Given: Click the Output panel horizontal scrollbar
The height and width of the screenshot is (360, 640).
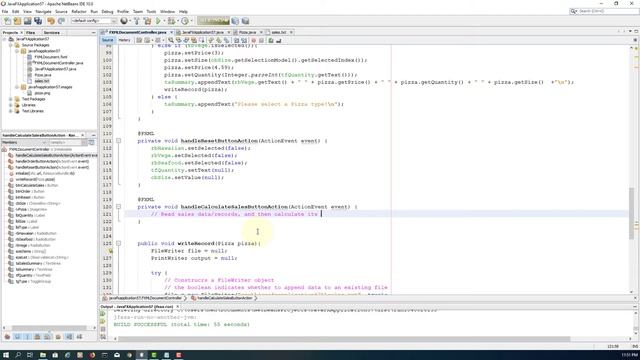Looking at the screenshot, I should coord(344,339).
